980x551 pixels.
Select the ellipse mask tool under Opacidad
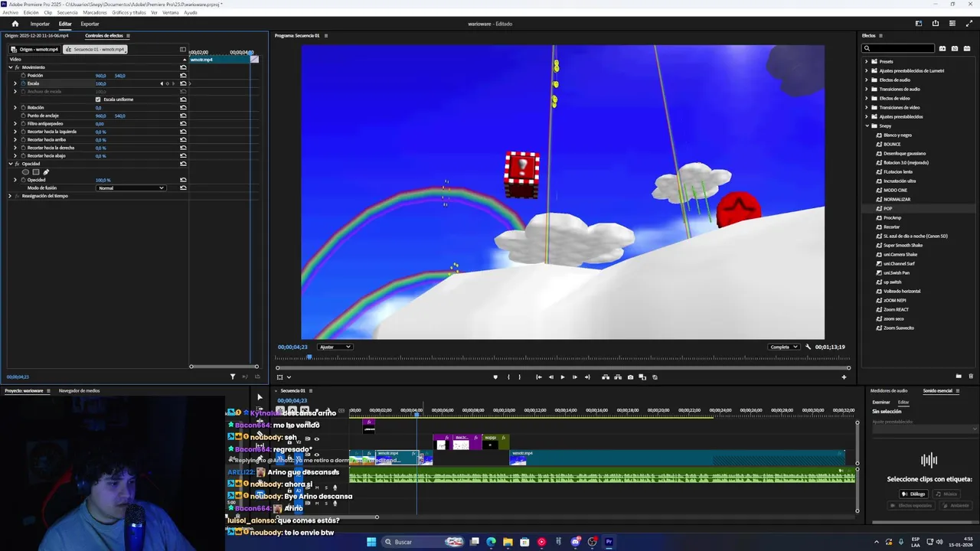pos(25,172)
